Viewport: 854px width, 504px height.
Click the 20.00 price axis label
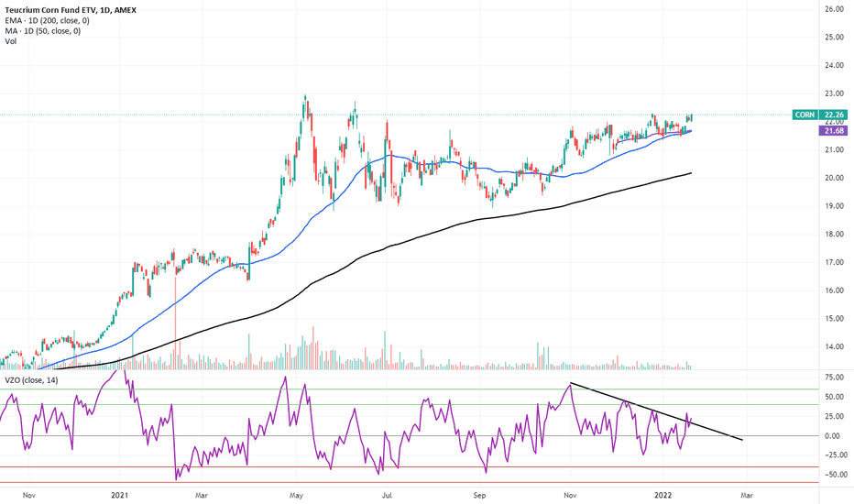[x=835, y=178]
